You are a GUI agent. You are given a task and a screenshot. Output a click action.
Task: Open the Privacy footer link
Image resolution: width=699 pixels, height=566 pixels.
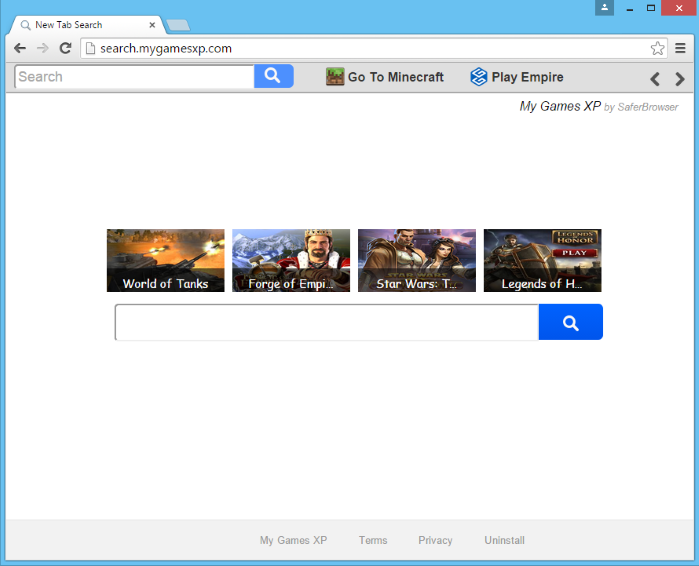[435, 540]
